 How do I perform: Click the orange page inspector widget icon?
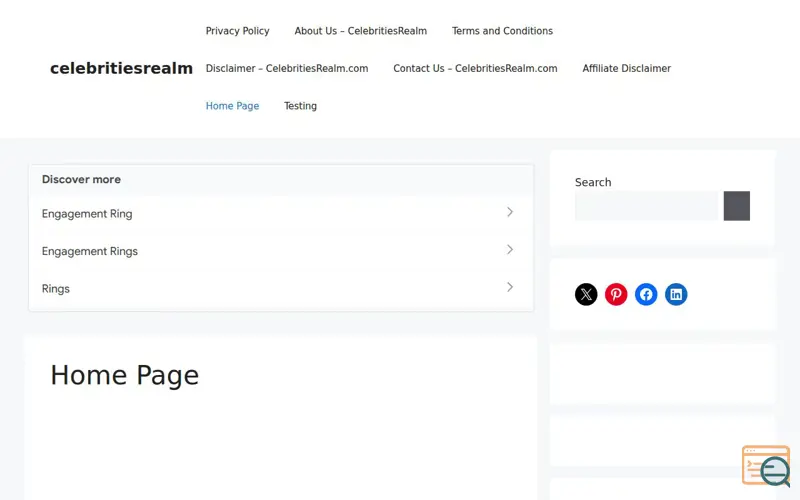(x=766, y=466)
